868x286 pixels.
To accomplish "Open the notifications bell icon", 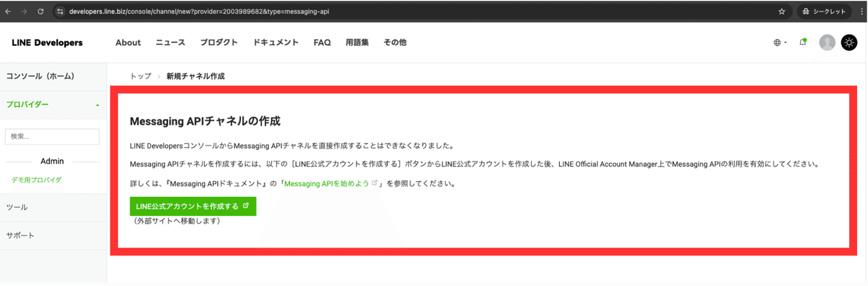I will [803, 43].
